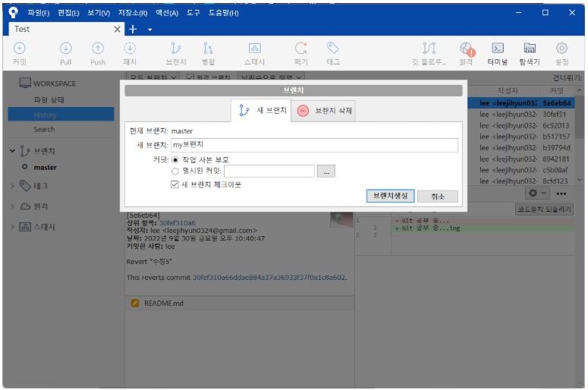Open the 도구 menu
This screenshot has width=588, height=390.
193,13
